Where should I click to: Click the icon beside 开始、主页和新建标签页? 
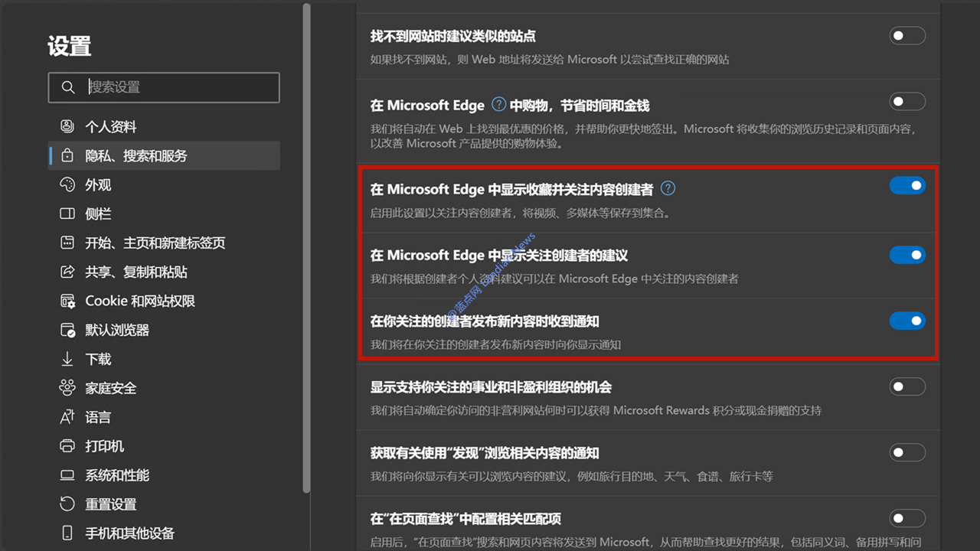[x=67, y=243]
